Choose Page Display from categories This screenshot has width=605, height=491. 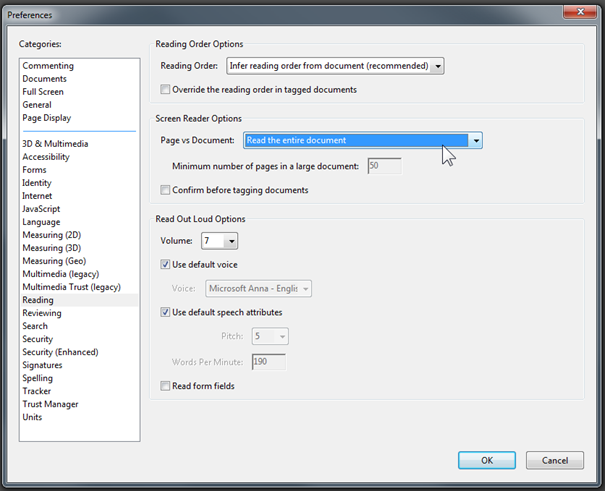click(x=47, y=118)
